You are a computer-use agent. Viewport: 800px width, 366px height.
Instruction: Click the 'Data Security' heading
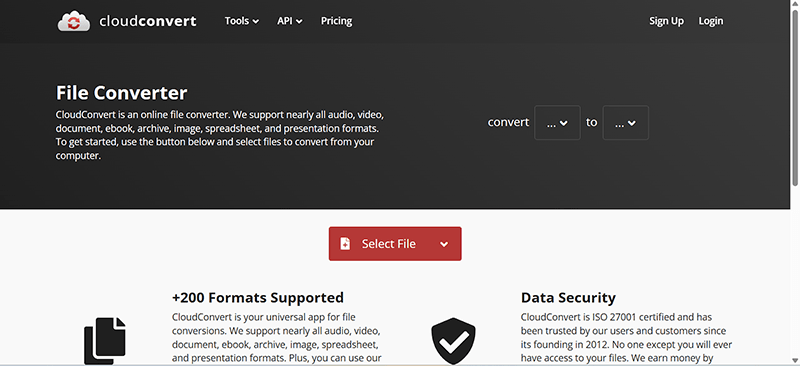[x=568, y=298]
